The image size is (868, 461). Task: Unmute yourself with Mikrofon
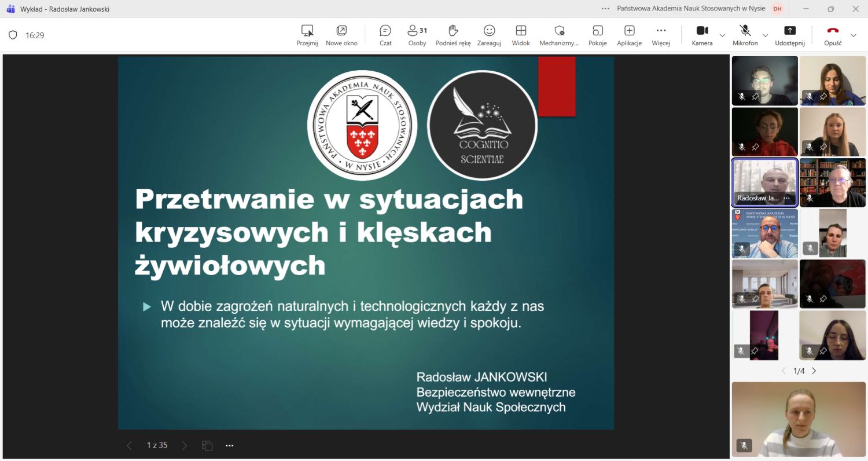click(745, 35)
